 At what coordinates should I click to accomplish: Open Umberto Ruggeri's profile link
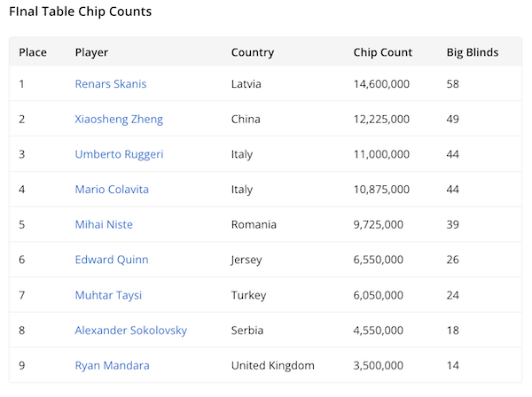119,154
